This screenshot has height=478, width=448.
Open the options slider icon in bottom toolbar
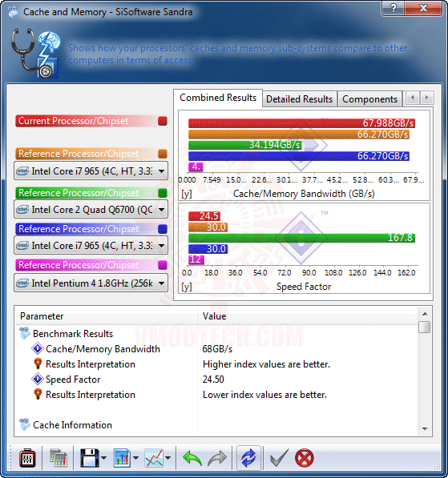point(27,457)
